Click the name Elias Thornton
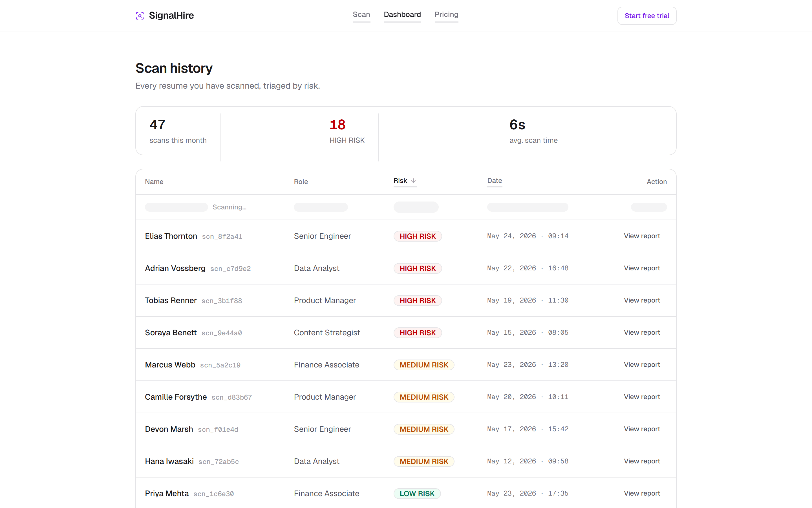 pos(171,236)
